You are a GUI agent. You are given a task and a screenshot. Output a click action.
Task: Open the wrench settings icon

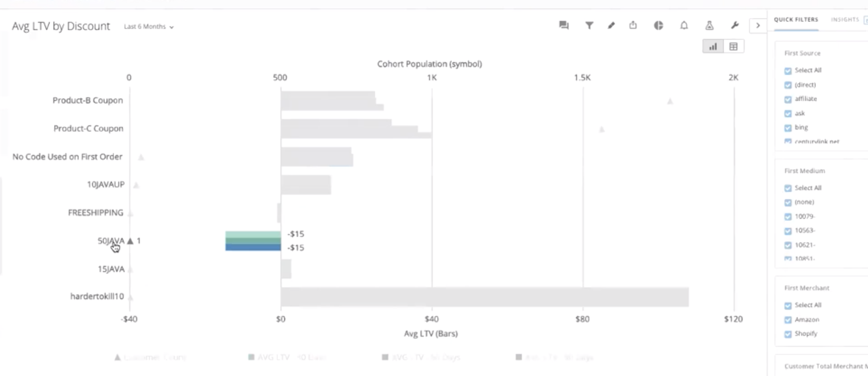[x=735, y=26]
